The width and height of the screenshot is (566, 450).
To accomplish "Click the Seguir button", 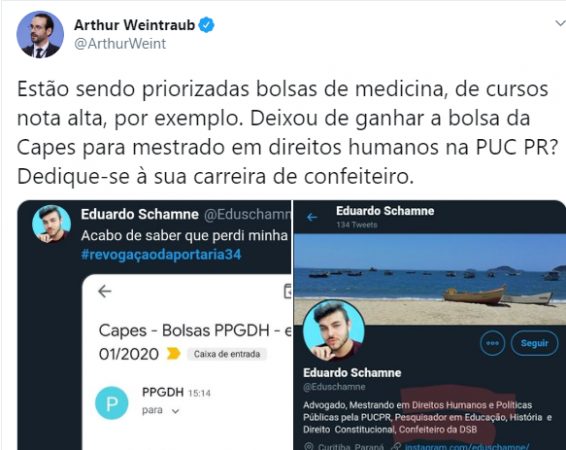I will tap(534, 343).
